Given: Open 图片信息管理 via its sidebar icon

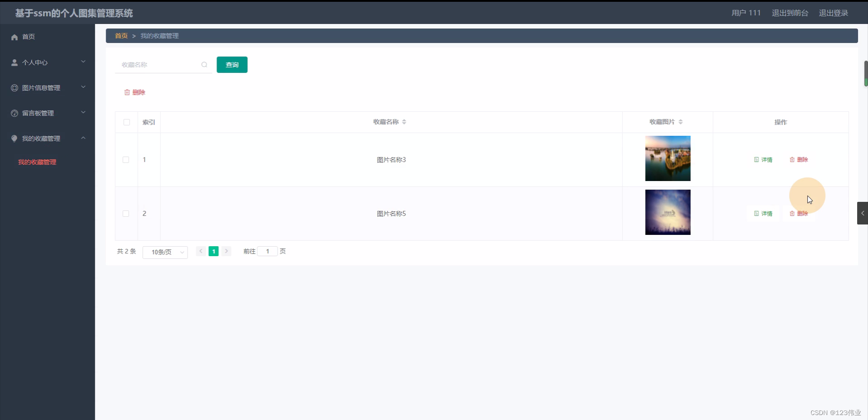Looking at the screenshot, I should 14,88.
